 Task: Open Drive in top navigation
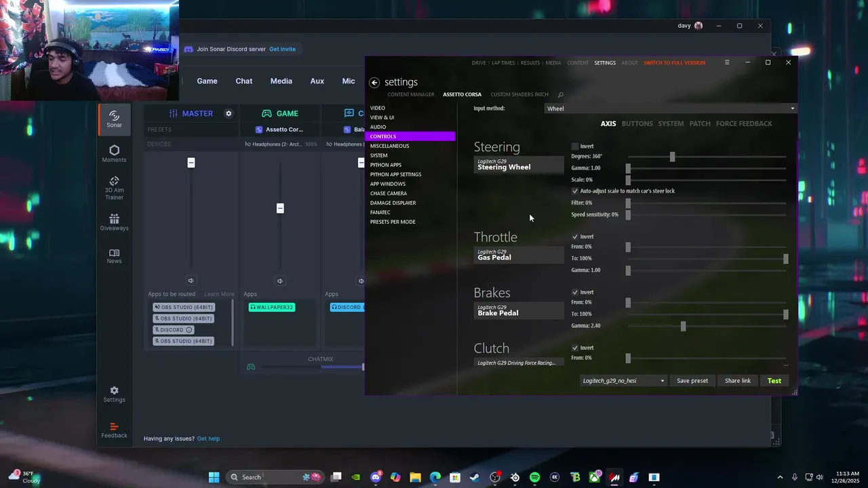click(479, 62)
